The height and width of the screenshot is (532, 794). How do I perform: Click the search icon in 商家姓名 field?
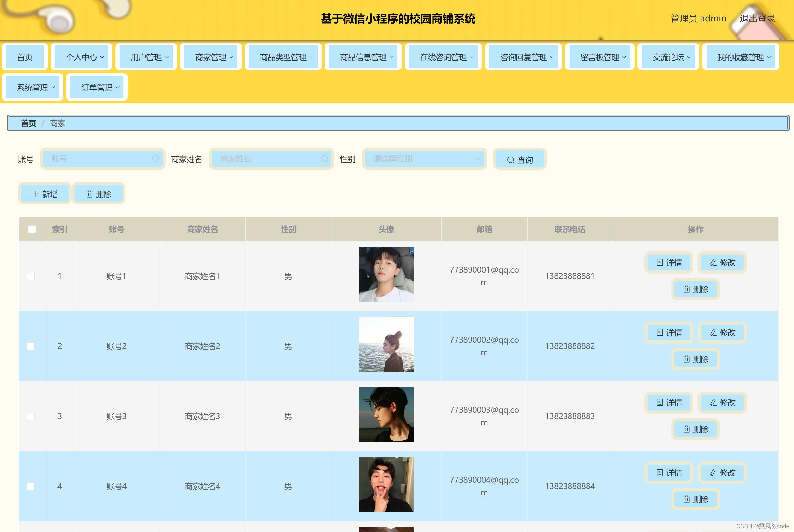coord(325,158)
